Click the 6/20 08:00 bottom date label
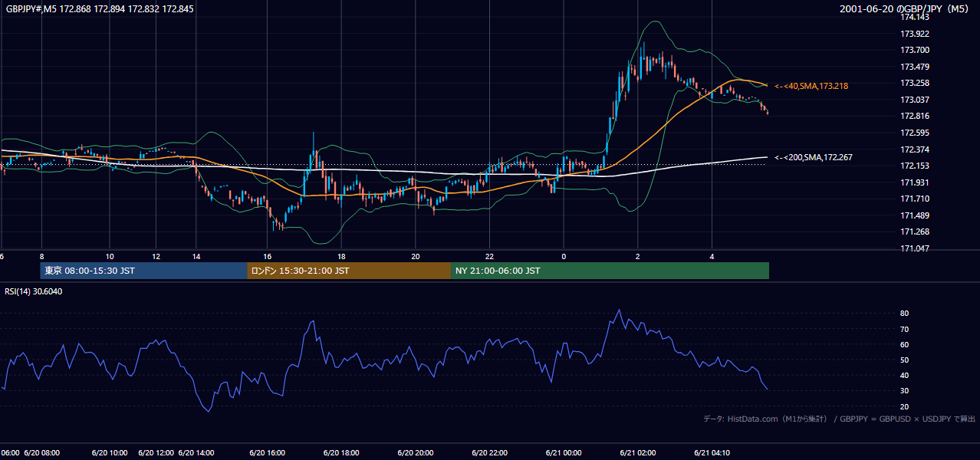Viewport: 980px width, 460px height. tap(41, 453)
